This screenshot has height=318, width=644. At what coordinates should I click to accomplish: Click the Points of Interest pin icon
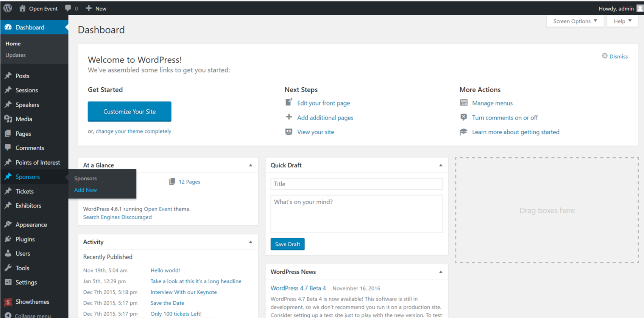click(x=8, y=162)
